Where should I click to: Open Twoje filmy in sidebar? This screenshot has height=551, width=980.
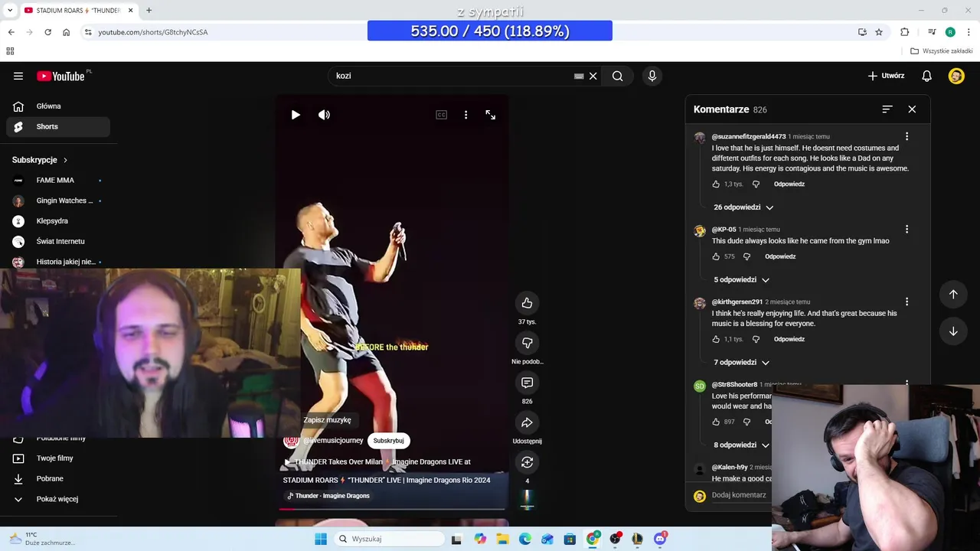click(x=58, y=458)
